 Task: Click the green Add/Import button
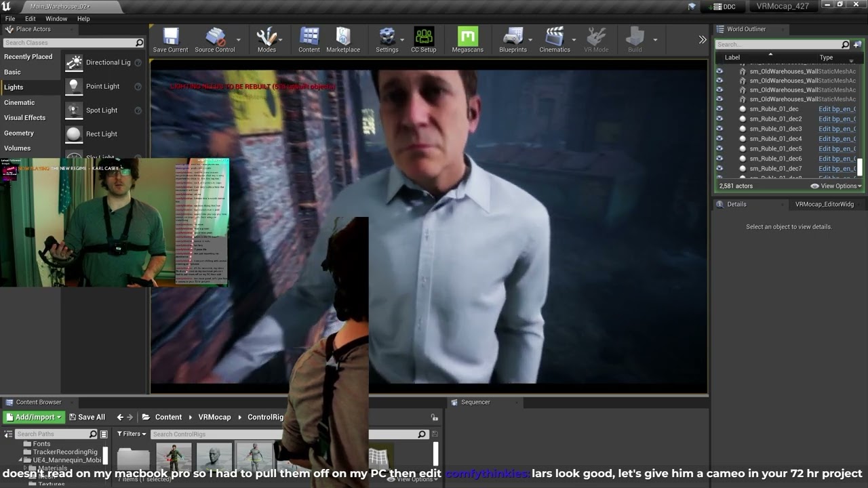click(33, 417)
